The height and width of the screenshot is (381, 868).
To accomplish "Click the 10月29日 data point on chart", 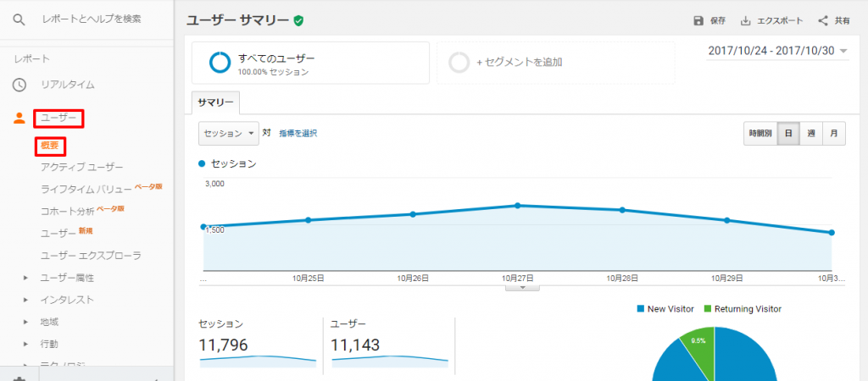I will (726, 221).
